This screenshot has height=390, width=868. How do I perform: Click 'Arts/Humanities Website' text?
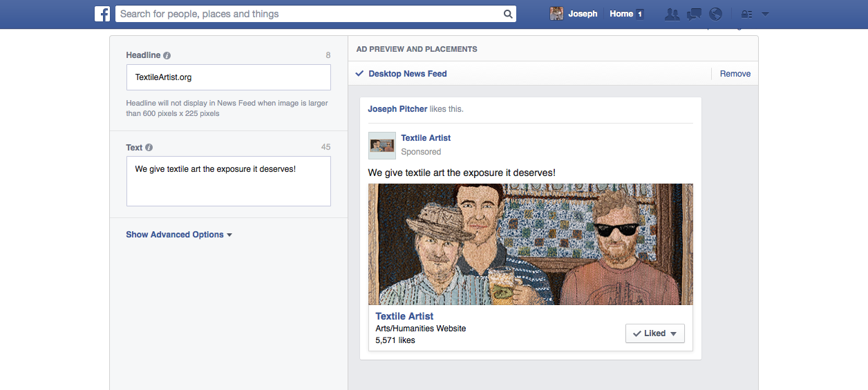click(421, 329)
